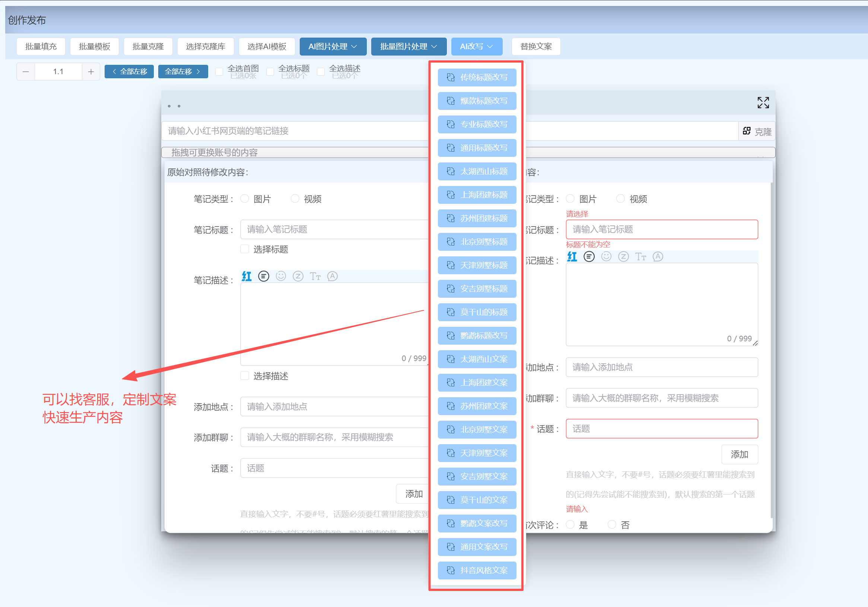The image size is (868, 607).
Task: Enable the 全选首图 checkbox
Action: (219, 72)
